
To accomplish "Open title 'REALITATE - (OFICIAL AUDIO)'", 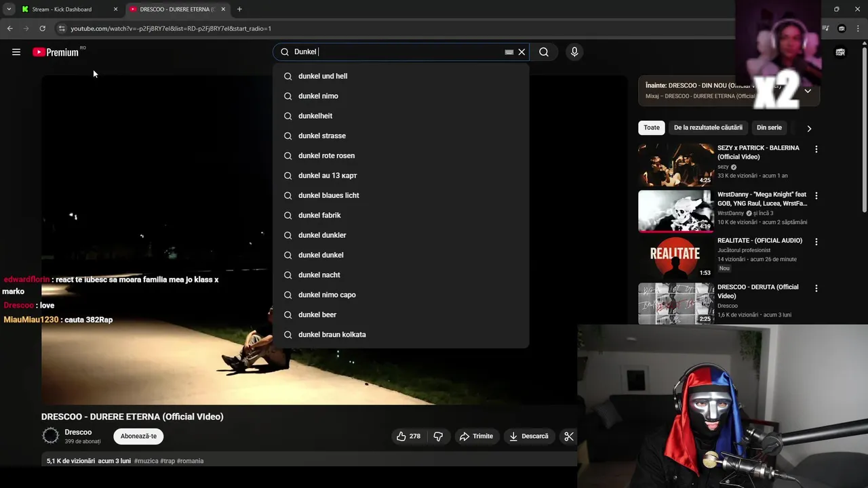I will click(759, 241).
